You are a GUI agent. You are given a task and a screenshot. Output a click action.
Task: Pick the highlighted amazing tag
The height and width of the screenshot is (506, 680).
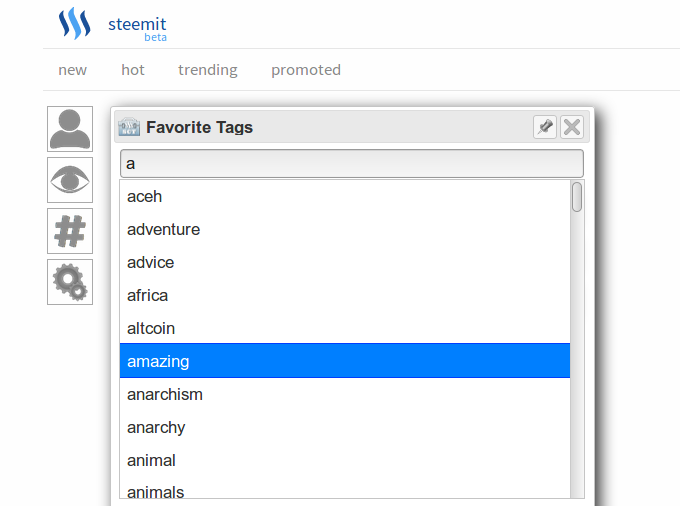345,361
